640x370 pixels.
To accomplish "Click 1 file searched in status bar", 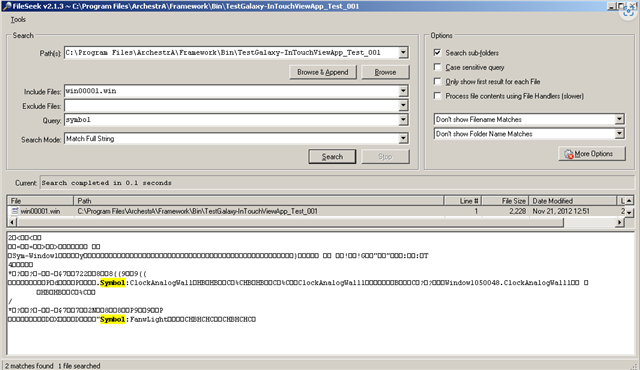I will [x=79, y=366].
